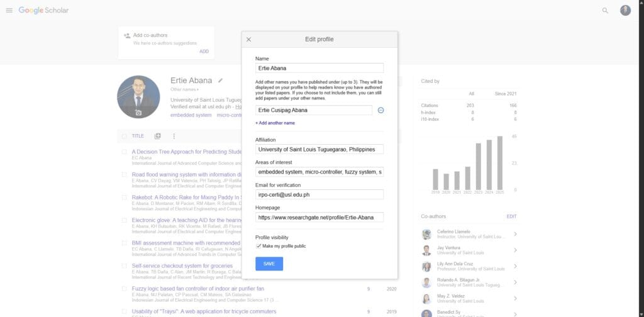Open Jay Ventura co-author chevron

(515, 250)
